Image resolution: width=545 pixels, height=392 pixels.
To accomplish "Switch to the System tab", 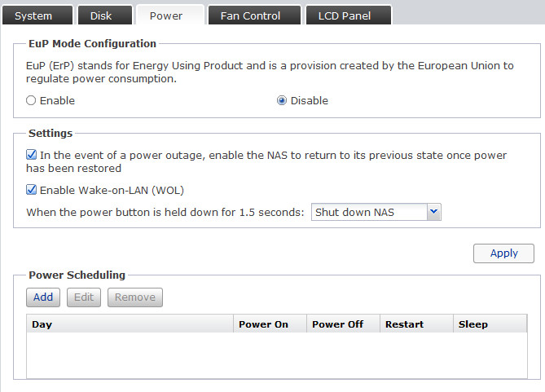I will pyautogui.click(x=33, y=15).
